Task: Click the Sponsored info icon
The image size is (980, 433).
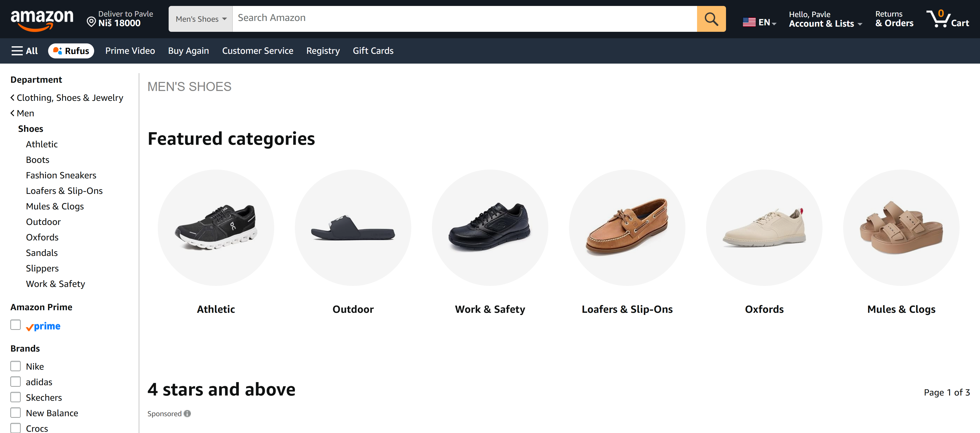Action: (187, 414)
